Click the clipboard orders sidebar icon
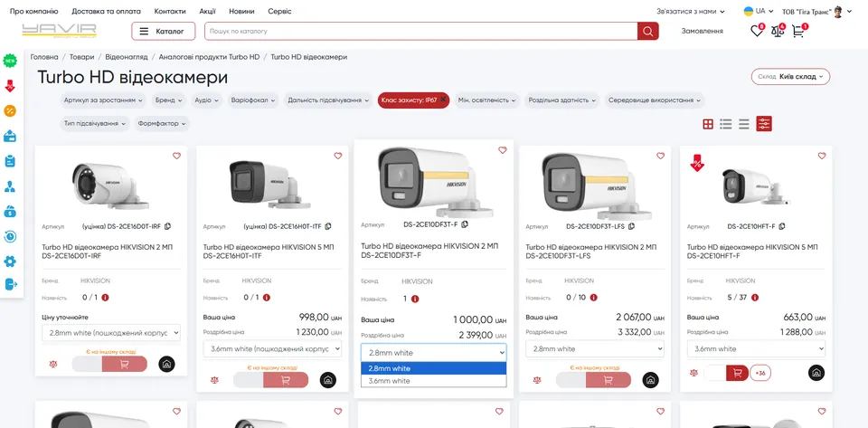Viewport: 868px width, 428px height. (10, 161)
